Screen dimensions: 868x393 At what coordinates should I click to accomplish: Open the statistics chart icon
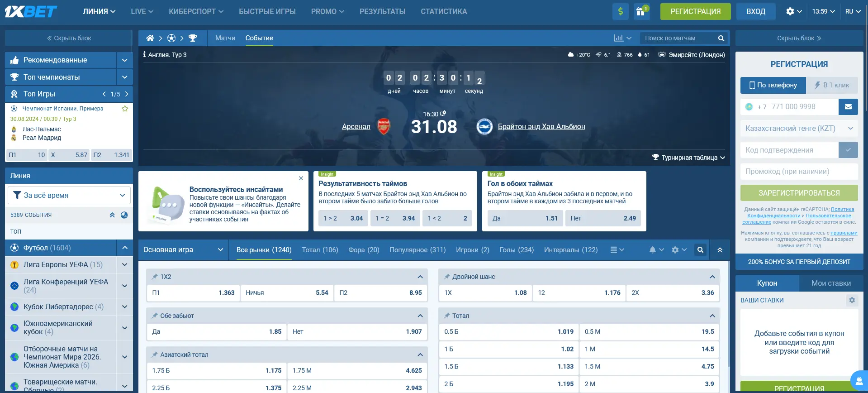(x=619, y=38)
